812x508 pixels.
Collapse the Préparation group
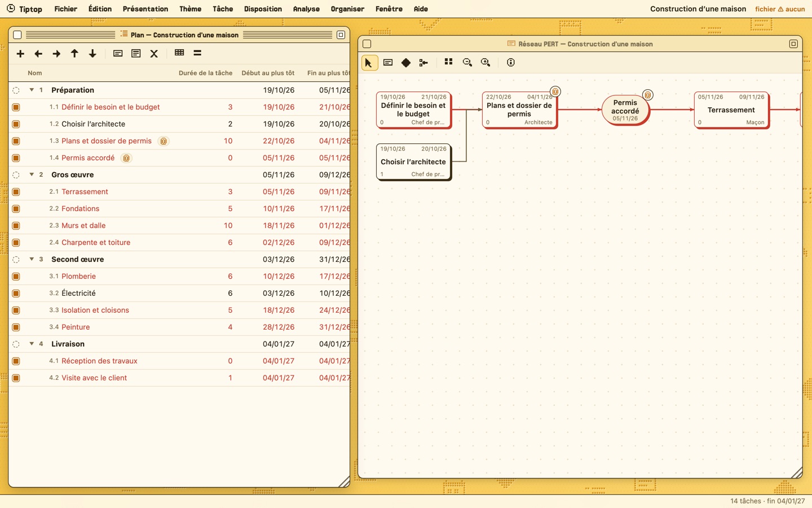click(32, 90)
